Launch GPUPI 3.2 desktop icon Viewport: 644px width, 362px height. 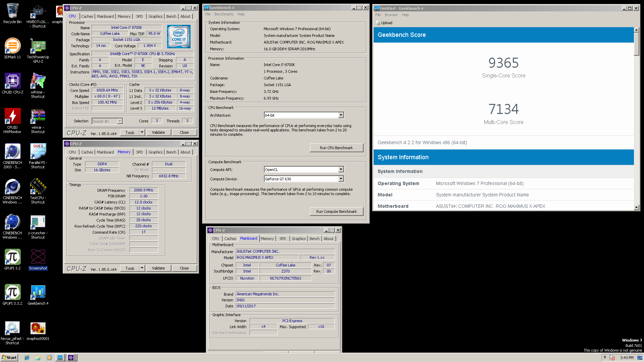pos(12,260)
